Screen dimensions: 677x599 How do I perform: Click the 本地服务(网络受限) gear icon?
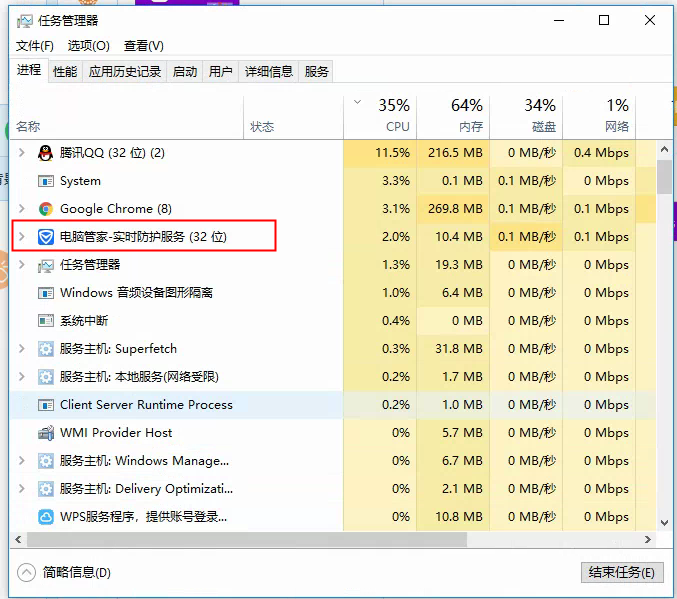(x=46, y=377)
